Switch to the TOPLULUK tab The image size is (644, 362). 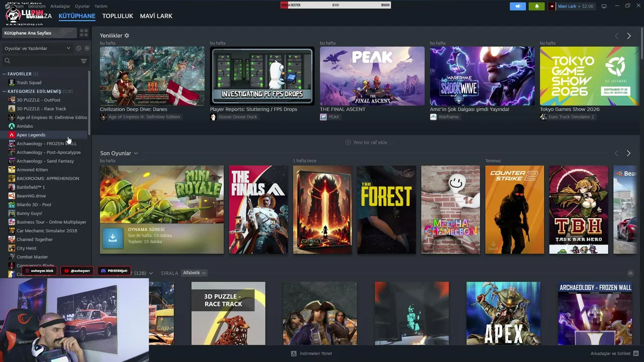(x=118, y=16)
